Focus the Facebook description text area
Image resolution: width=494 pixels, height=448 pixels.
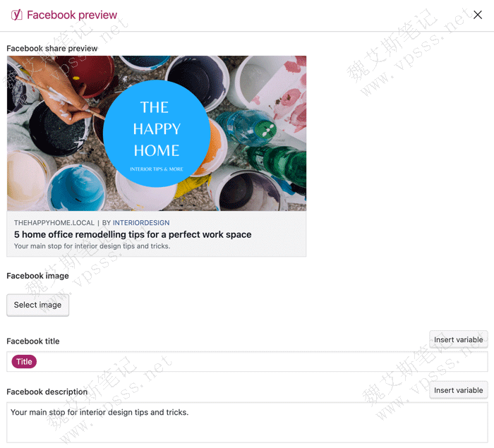pyautogui.click(x=247, y=423)
